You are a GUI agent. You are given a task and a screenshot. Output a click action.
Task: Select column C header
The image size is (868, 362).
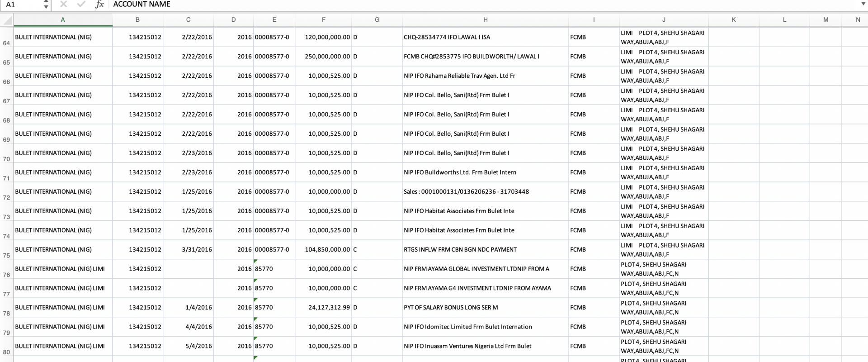click(188, 20)
